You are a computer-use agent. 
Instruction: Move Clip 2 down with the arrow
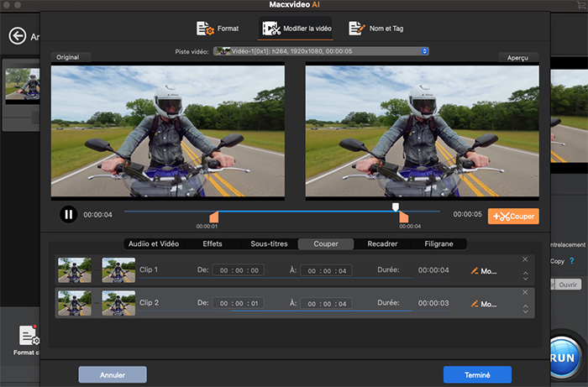click(x=525, y=311)
